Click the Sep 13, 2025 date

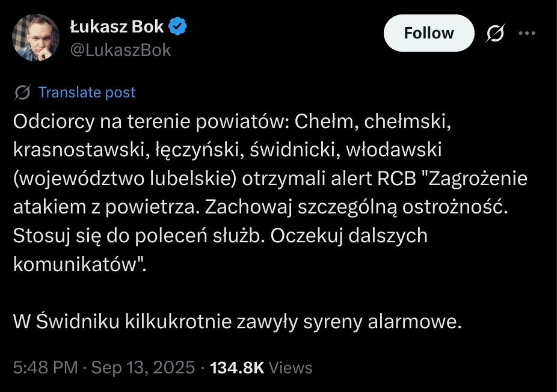tap(143, 367)
